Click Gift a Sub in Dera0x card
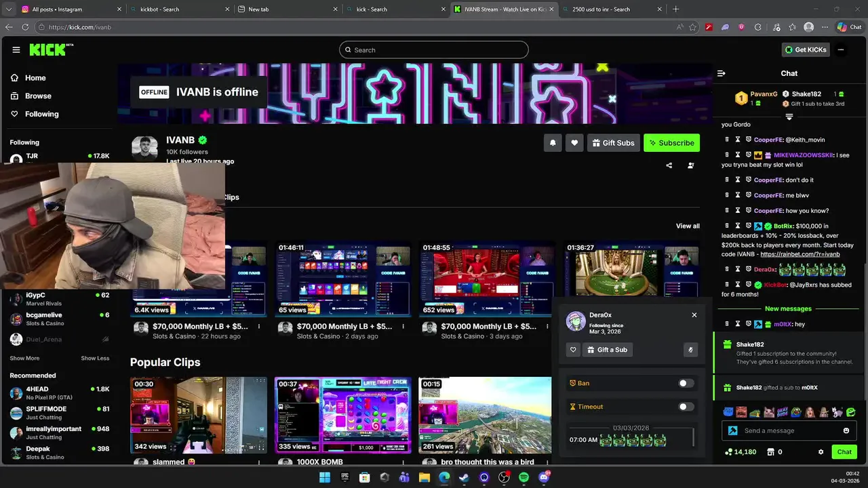 [x=607, y=350]
